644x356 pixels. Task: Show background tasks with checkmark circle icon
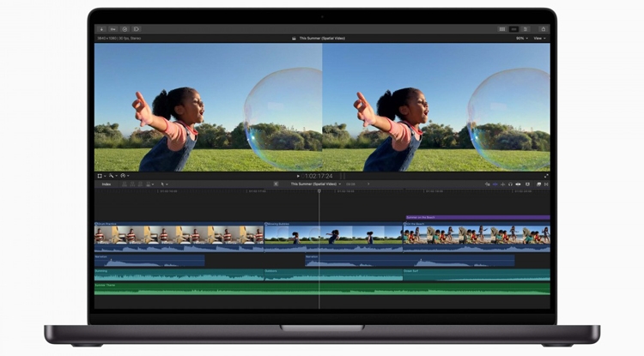point(125,29)
